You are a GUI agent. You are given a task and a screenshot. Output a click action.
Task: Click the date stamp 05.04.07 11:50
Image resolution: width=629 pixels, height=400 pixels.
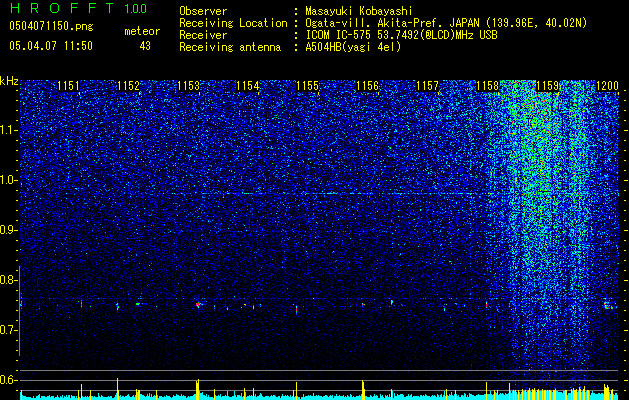point(51,46)
